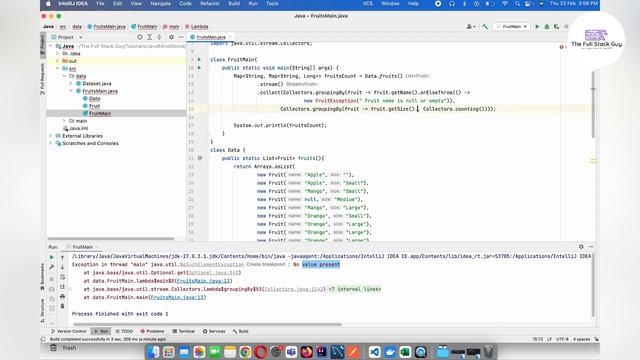Viewport: 640px width, 360px height.
Task: Open Spotlight search in menu bar
Action: click(x=517, y=4)
